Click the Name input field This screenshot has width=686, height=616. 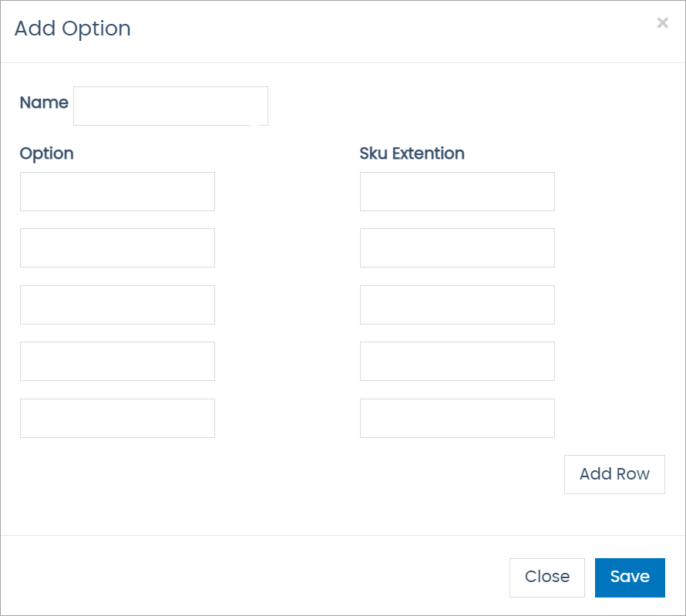(x=170, y=106)
